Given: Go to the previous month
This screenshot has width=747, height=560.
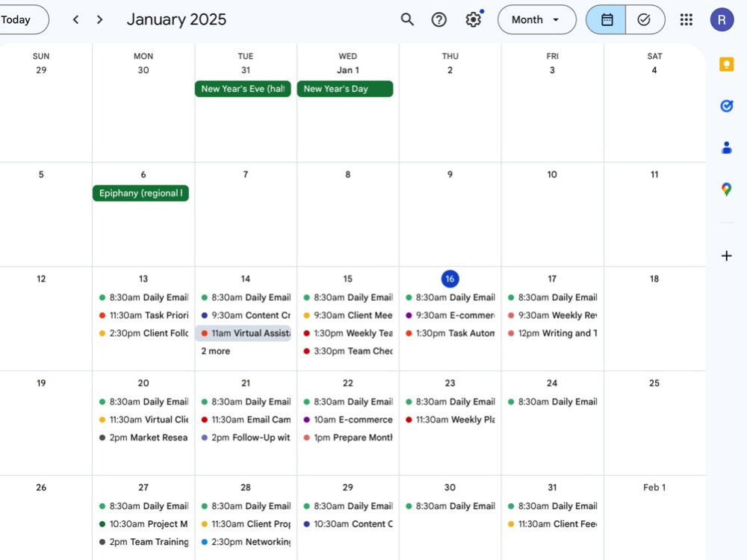Looking at the screenshot, I should (75, 19).
